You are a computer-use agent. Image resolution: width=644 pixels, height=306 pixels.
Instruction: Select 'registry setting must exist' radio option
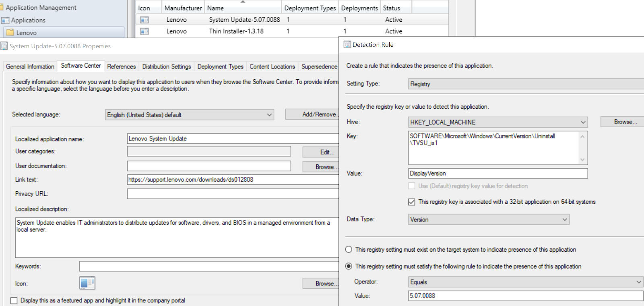point(349,250)
